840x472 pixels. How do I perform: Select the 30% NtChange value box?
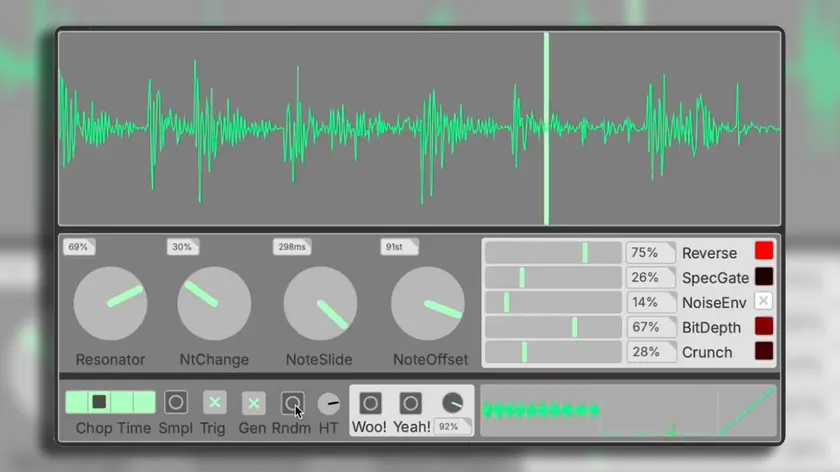pos(183,246)
